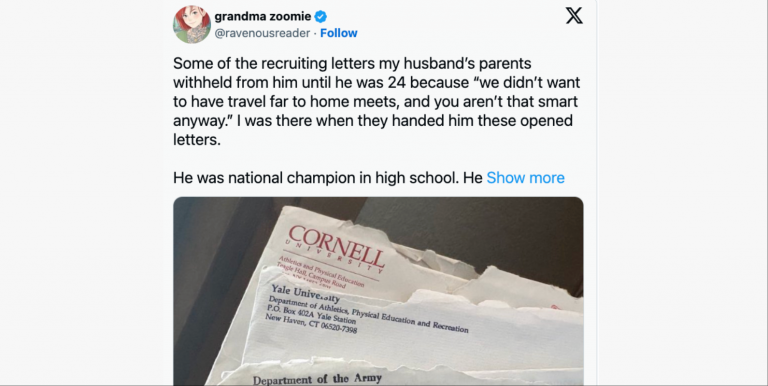This screenshot has height=386, width=768.
Task: Click grandma zoomie's profile avatar
Action: coord(192,24)
